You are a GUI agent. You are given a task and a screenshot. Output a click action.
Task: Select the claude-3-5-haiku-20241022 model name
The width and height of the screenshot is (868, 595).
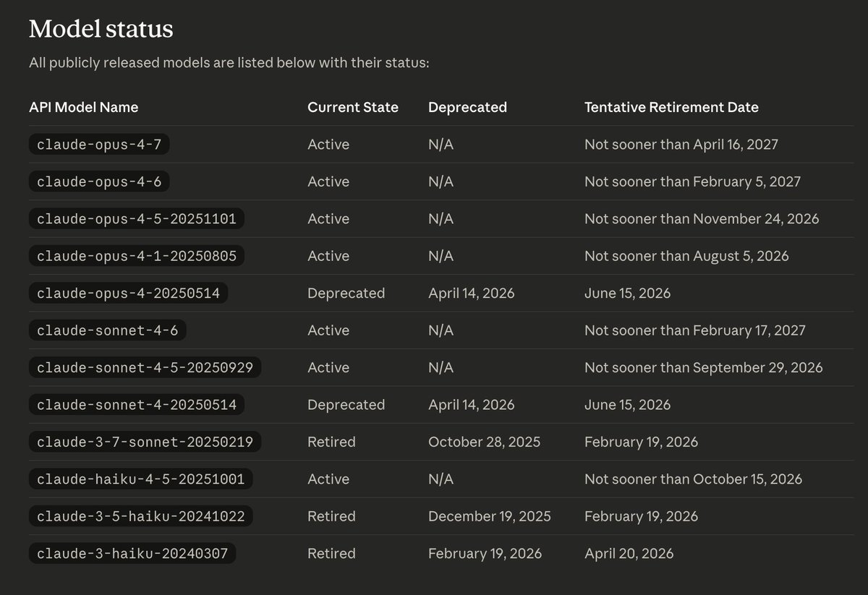(141, 516)
